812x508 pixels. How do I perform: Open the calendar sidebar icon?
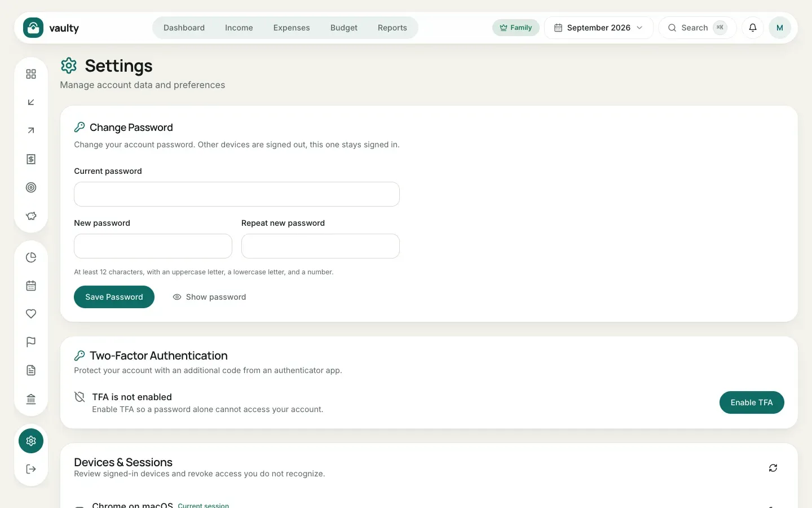(31, 286)
